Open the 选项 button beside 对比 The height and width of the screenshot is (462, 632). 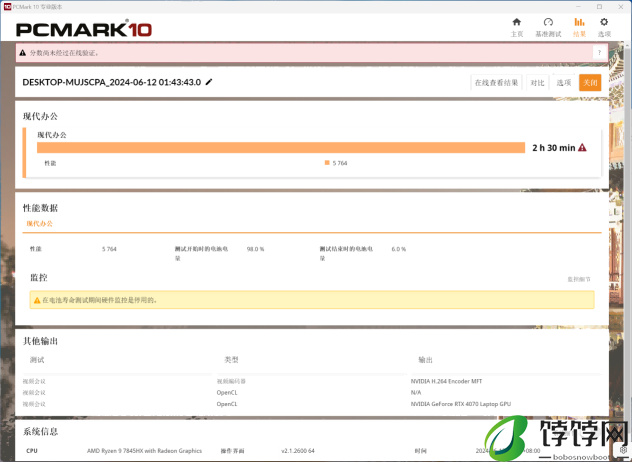[564, 83]
